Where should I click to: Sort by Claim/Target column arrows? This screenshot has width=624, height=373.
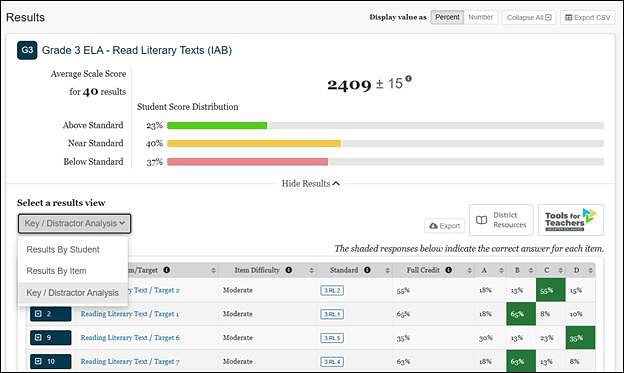(214, 270)
